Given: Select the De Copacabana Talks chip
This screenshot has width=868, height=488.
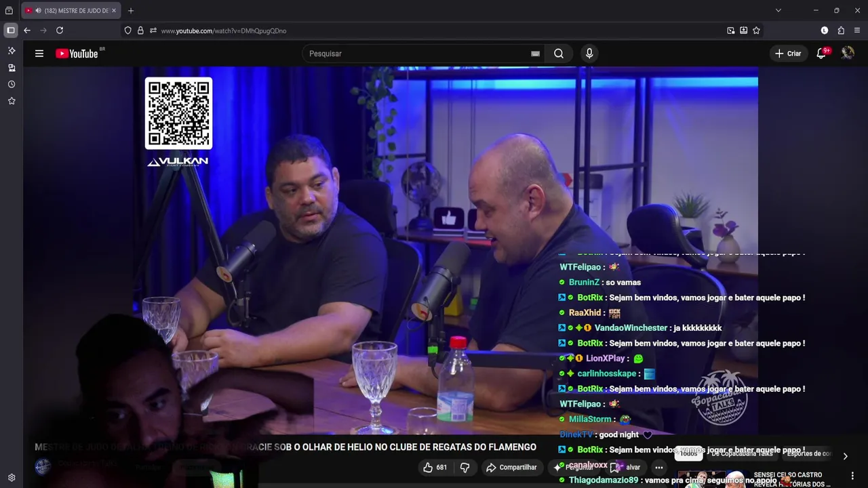Looking at the screenshot, I should 743,453.
